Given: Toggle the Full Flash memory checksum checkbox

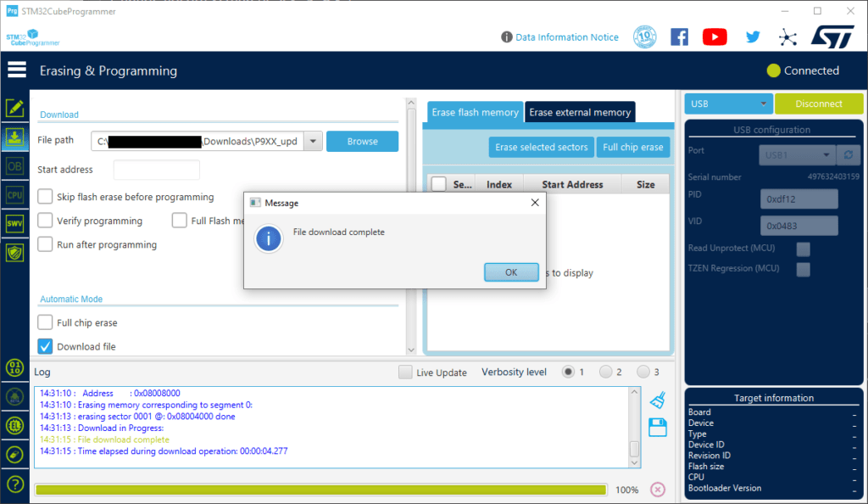Looking at the screenshot, I should (180, 221).
